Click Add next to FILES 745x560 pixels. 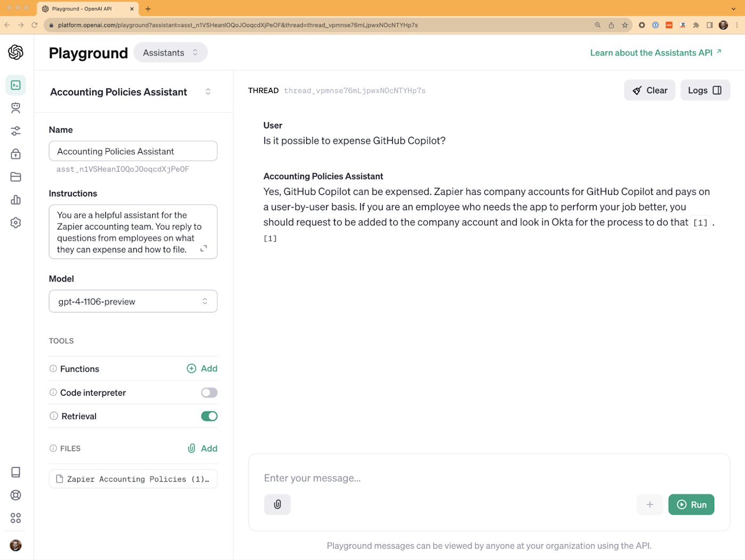click(202, 448)
